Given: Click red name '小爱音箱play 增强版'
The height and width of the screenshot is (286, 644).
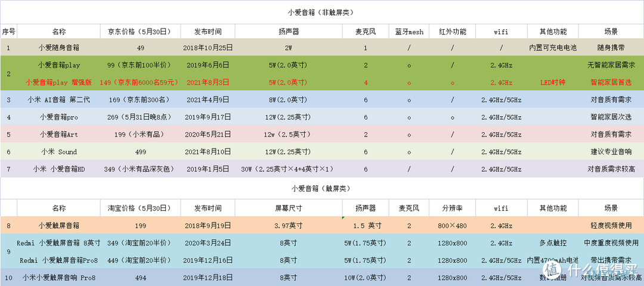Looking at the screenshot, I should pyautogui.click(x=58, y=82).
